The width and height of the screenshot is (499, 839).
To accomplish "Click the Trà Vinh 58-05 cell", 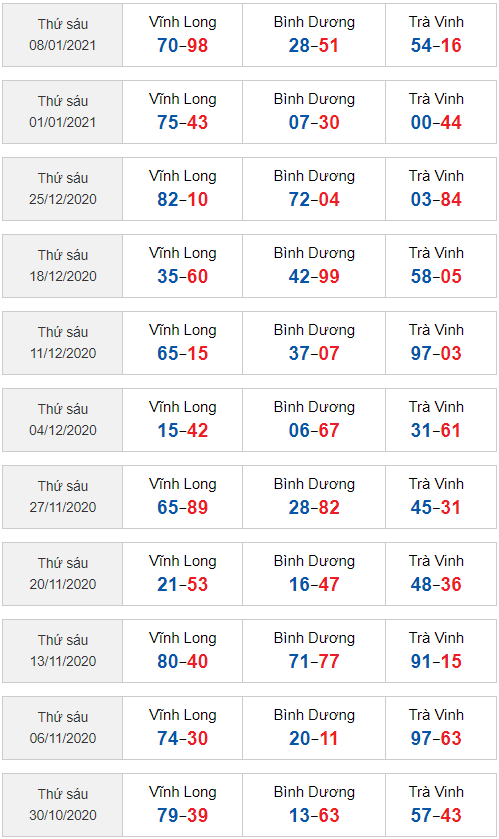I will click(441, 266).
